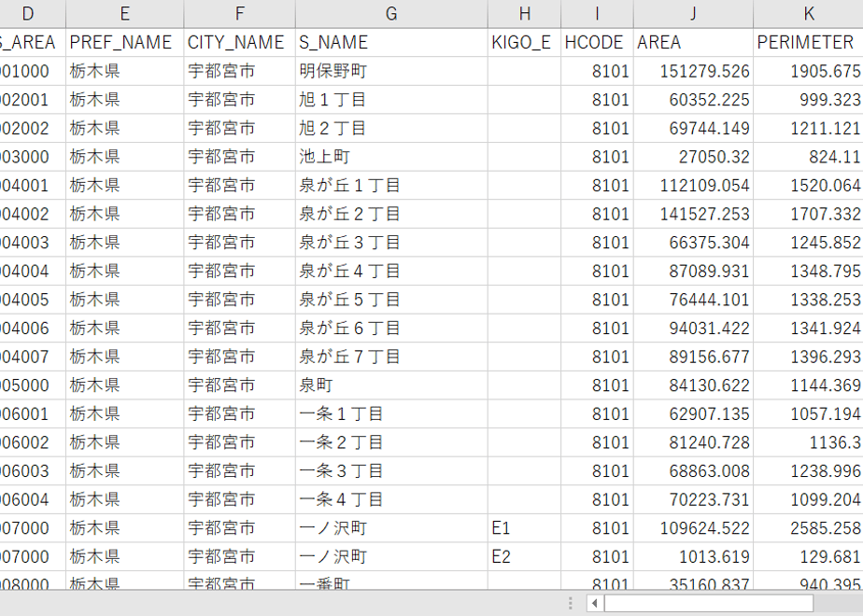The width and height of the screenshot is (863, 616).
Task: Select column H header
Action: [x=525, y=14]
